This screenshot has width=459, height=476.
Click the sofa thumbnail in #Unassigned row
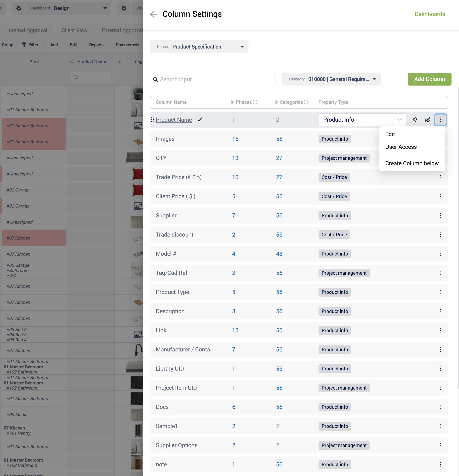[135, 158]
